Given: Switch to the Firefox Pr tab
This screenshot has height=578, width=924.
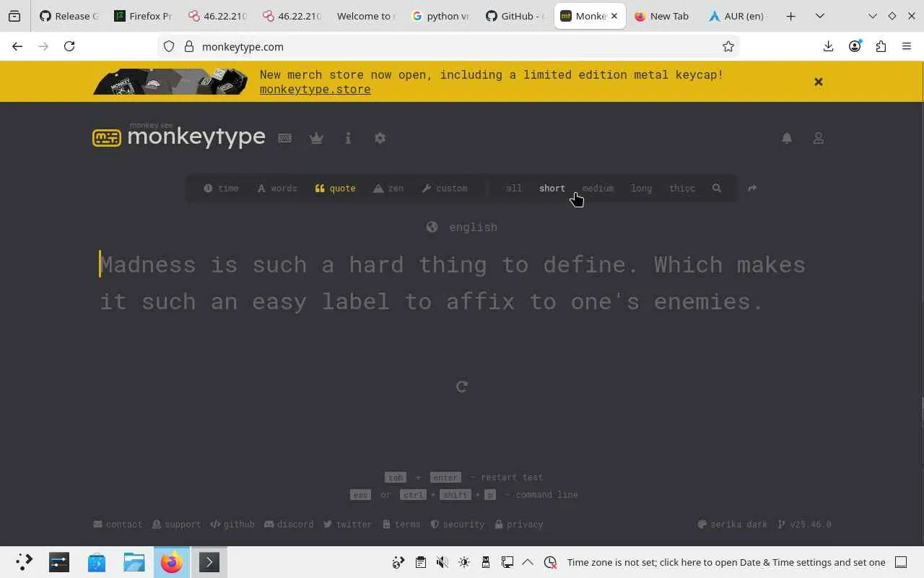Looking at the screenshot, I should click(x=142, y=16).
